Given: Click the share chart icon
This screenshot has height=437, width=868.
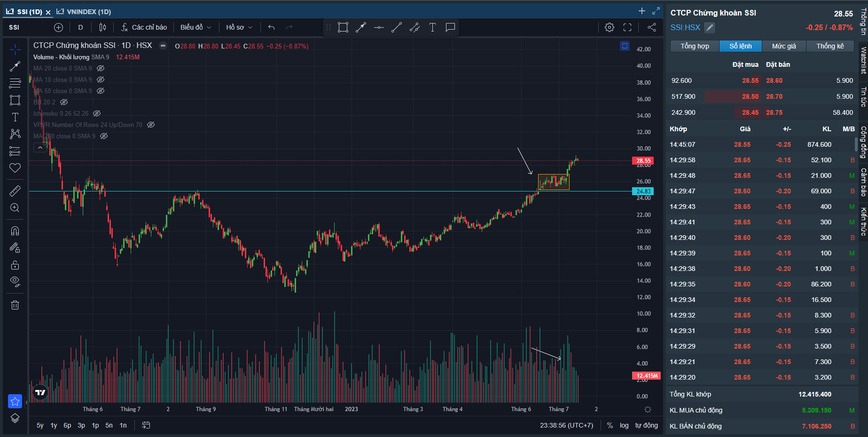Looking at the screenshot, I should (652, 27).
